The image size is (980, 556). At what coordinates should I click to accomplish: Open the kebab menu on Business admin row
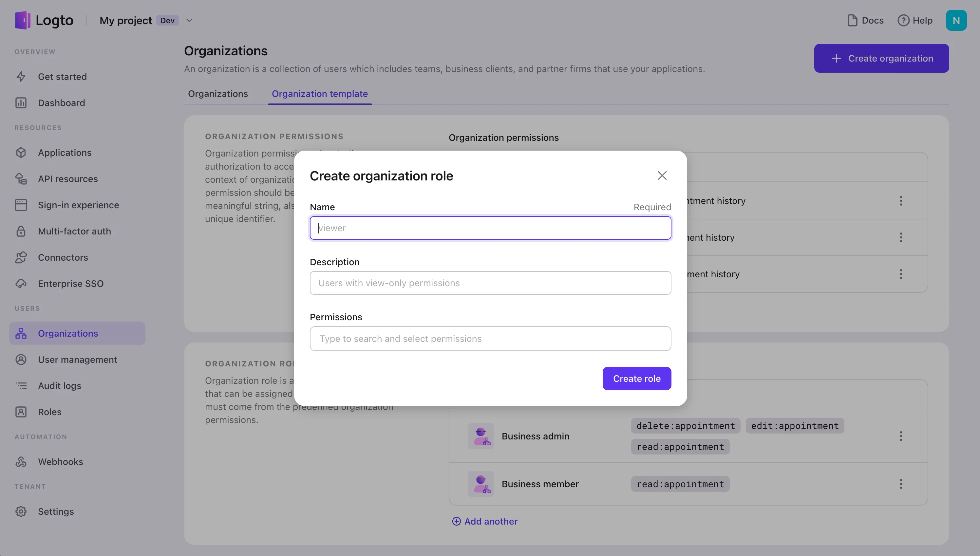(901, 436)
